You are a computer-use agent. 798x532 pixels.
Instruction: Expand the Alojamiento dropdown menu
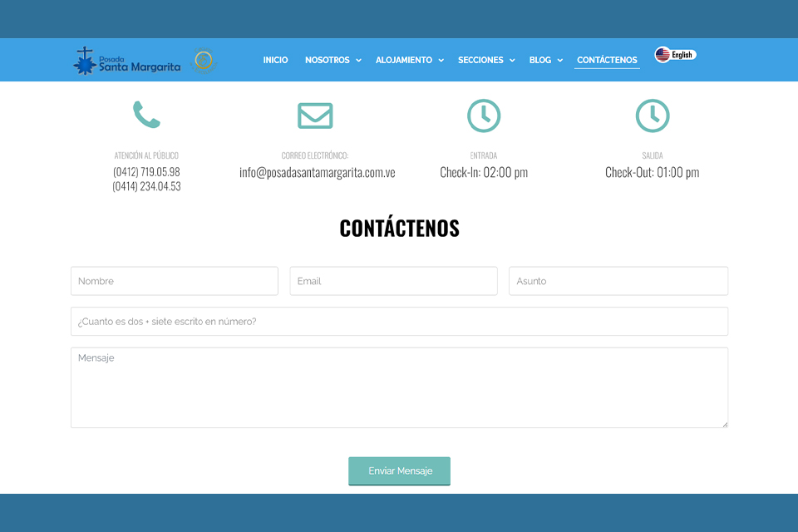tap(409, 60)
